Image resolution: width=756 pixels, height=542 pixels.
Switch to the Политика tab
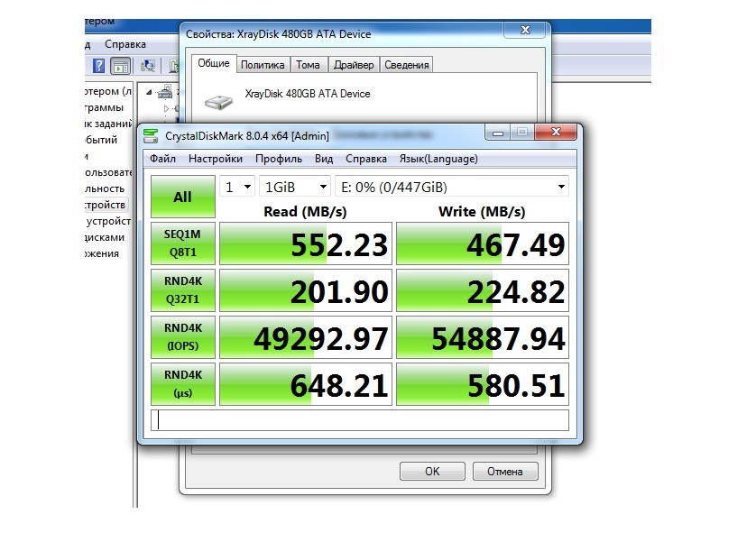pyautogui.click(x=263, y=65)
